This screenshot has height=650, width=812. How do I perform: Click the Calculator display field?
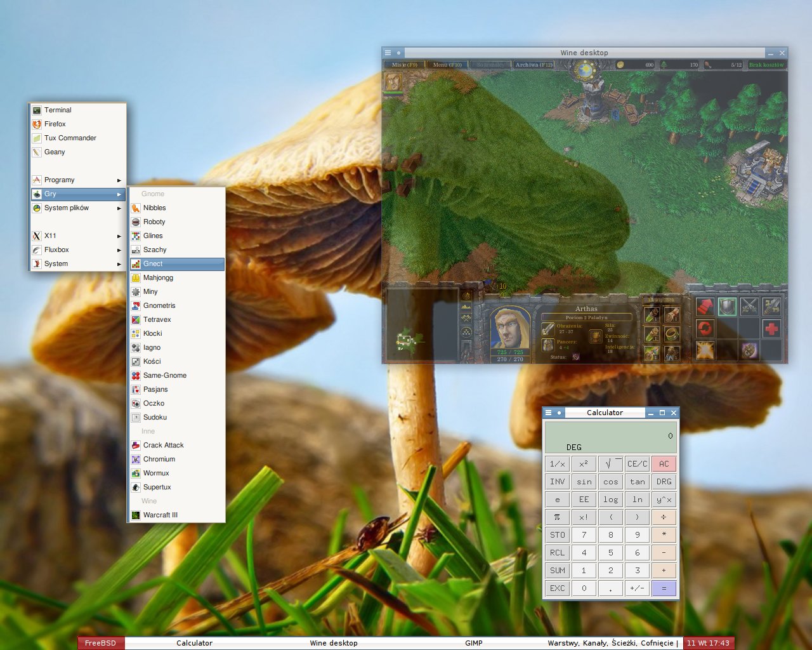[611, 437]
